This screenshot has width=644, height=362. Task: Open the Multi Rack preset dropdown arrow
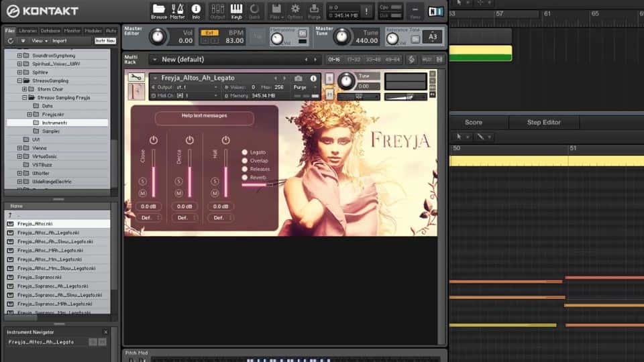[154, 60]
